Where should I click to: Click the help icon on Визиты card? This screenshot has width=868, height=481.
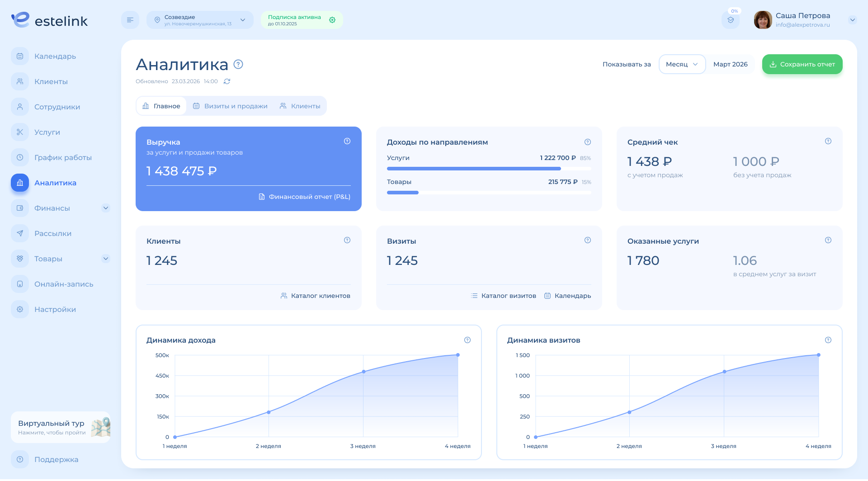tap(588, 240)
